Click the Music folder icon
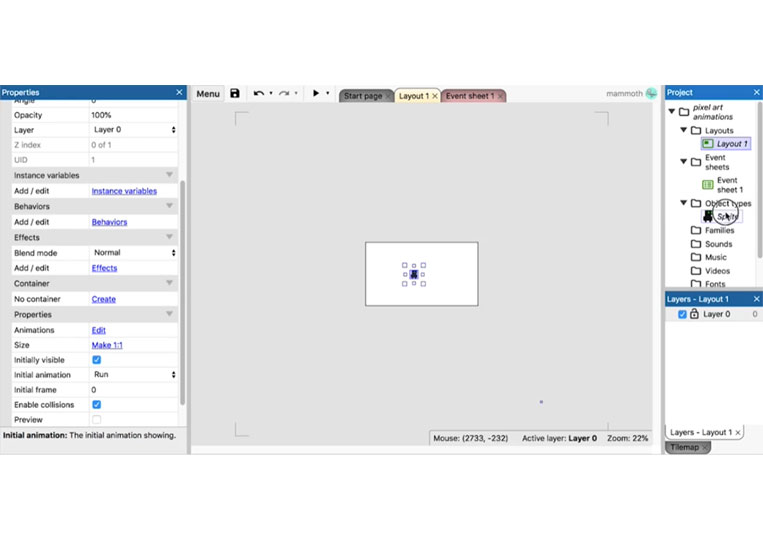The height and width of the screenshot is (541, 763). [696, 257]
